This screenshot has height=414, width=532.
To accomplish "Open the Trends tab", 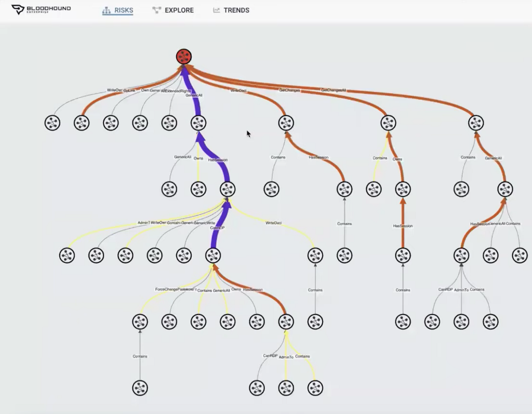I will coord(231,10).
